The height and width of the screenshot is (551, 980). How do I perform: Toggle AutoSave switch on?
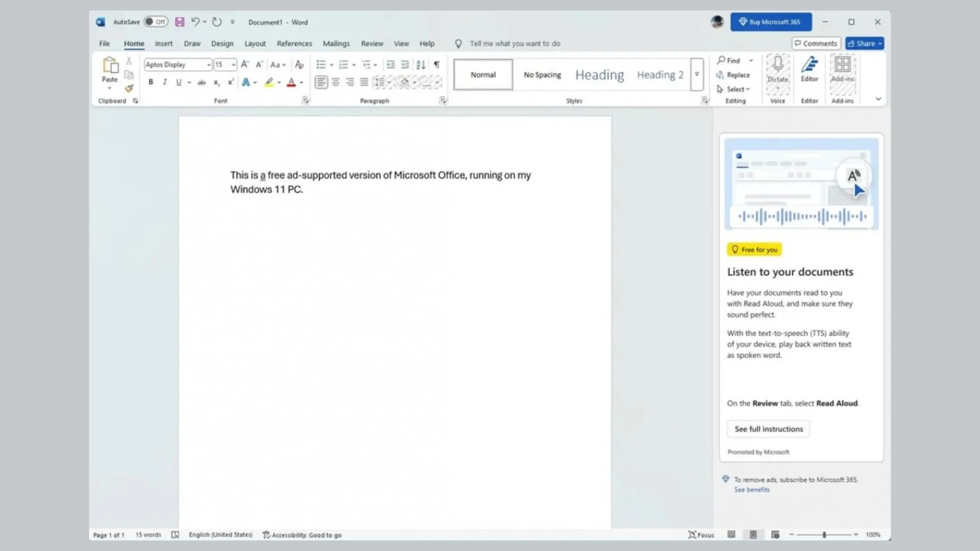click(x=156, y=22)
